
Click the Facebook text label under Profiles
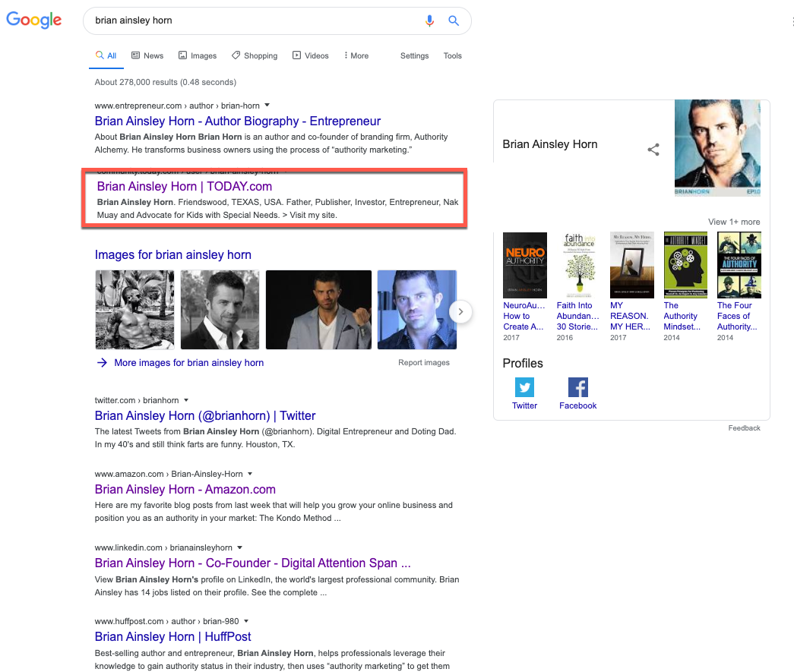pyautogui.click(x=577, y=405)
